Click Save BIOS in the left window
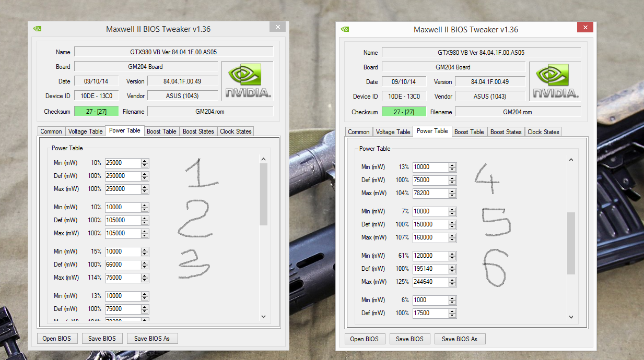644x360 pixels. 102,338
